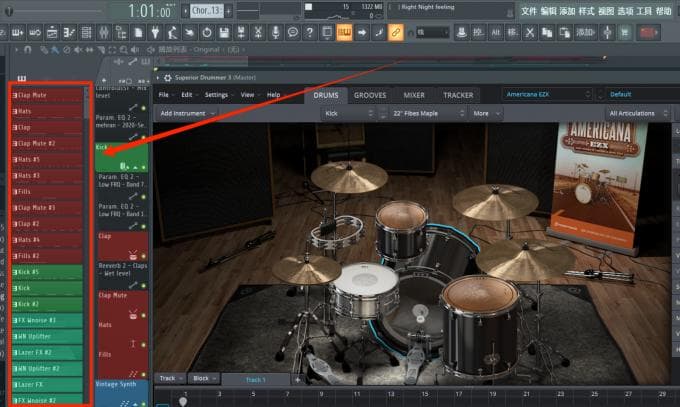Screen dimensions: 680x407
Task: Toggle mute light on Clap Mute track
Action: 144,315
